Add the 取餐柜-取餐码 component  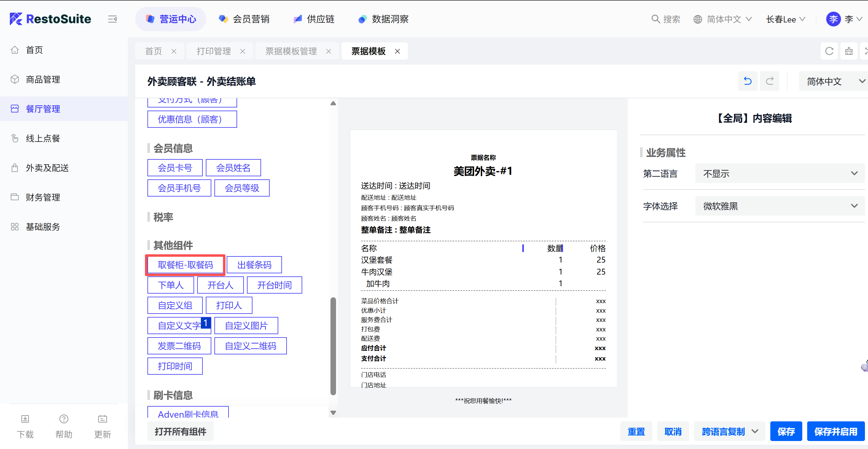pyautogui.click(x=185, y=265)
